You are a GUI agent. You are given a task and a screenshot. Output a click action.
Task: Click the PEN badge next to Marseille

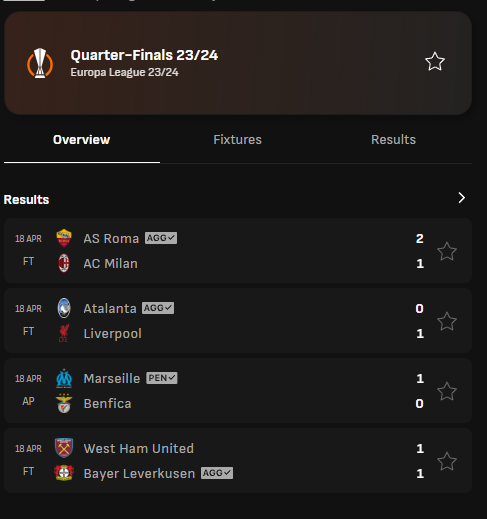(162, 378)
